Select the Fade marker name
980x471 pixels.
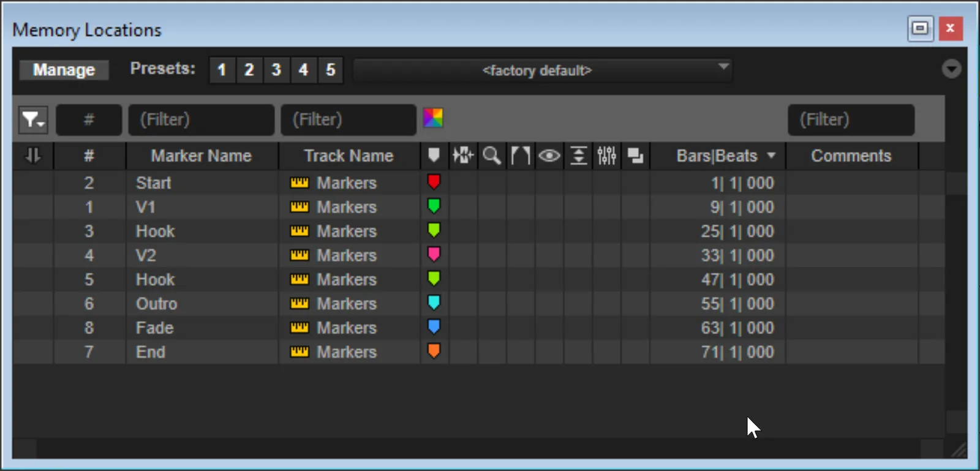click(154, 328)
